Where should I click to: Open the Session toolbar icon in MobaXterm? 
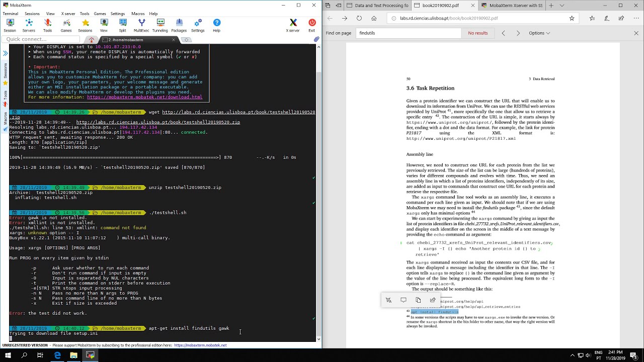pyautogui.click(x=10, y=26)
